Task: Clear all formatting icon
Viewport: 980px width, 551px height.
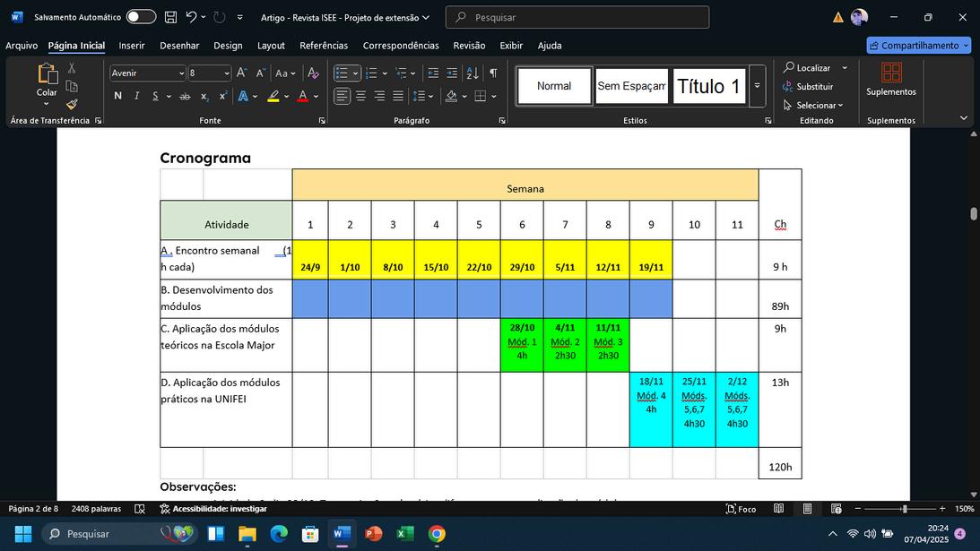Action: (x=313, y=73)
